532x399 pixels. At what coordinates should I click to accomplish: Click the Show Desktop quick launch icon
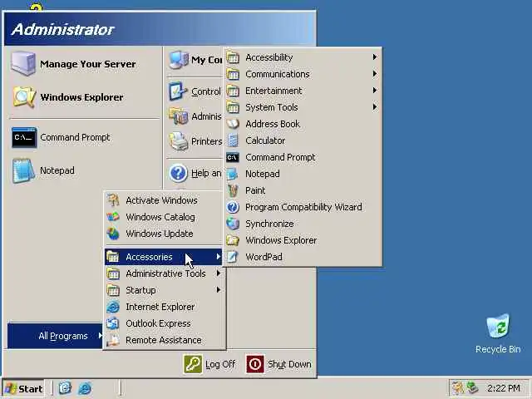tap(65, 388)
